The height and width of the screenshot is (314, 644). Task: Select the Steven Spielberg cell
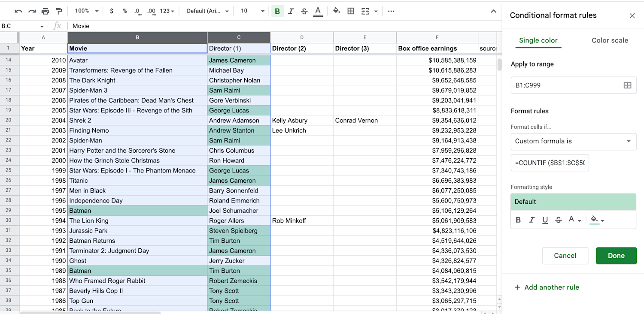coord(239,231)
